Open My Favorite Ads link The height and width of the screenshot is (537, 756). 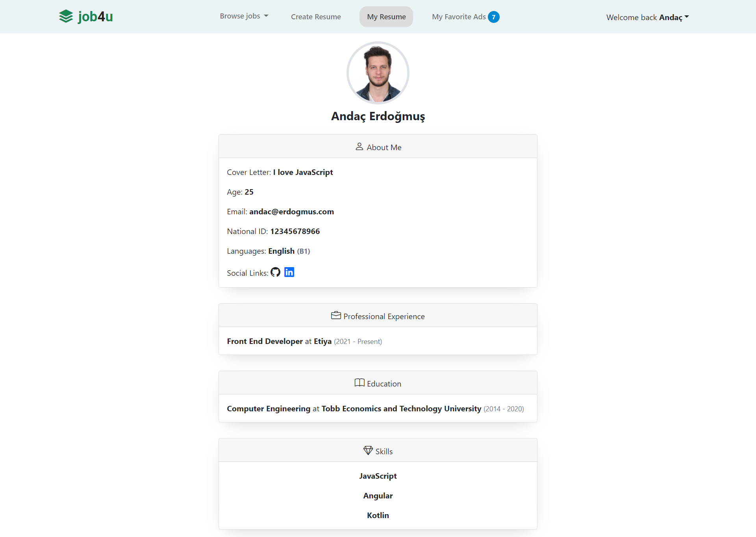point(458,17)
